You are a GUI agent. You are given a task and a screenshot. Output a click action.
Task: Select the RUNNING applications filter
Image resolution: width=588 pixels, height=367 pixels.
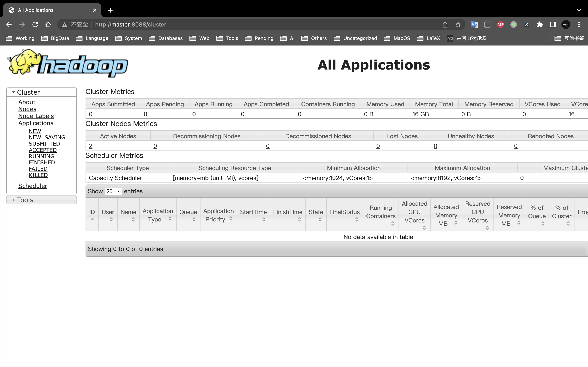[x=41, y=156]
